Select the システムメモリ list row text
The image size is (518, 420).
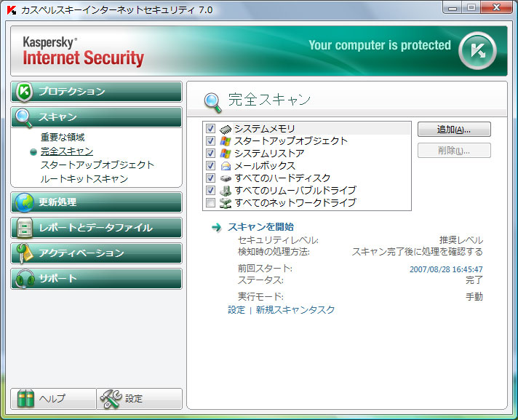pos(265,129)
